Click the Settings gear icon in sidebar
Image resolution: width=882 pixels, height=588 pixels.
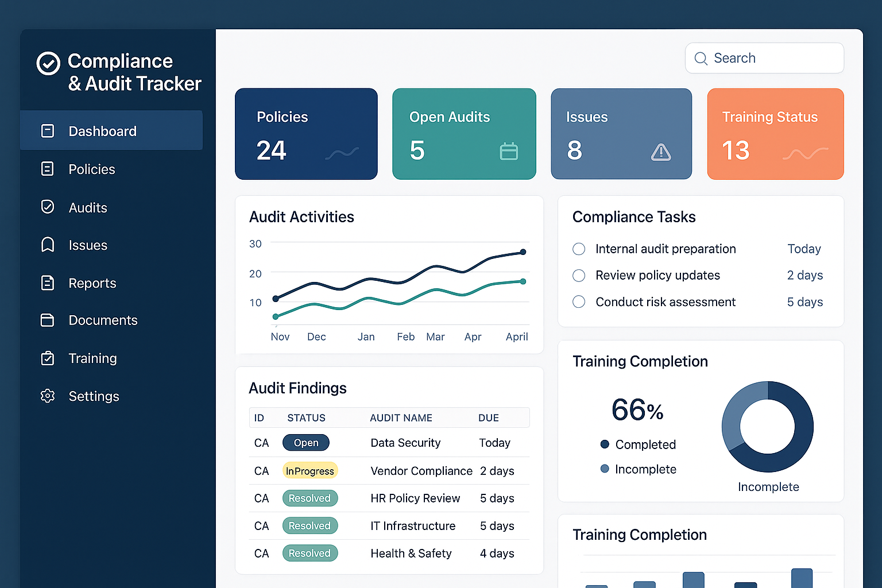[x=48, y=396]
